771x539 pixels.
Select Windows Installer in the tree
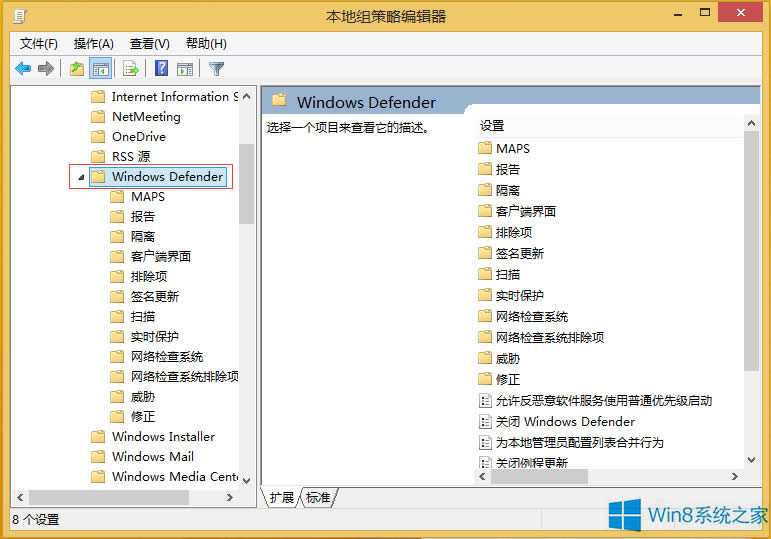pyautogui.click(x=163, y=437)
